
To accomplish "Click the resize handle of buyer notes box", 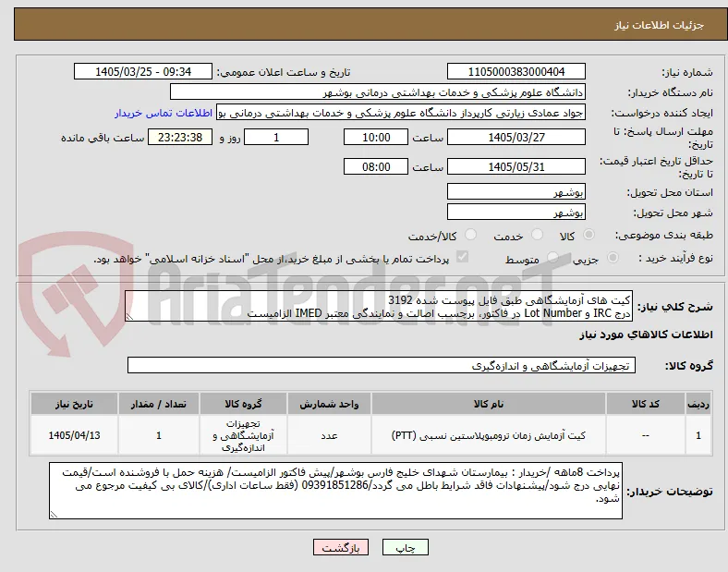I will click(54, 515).
